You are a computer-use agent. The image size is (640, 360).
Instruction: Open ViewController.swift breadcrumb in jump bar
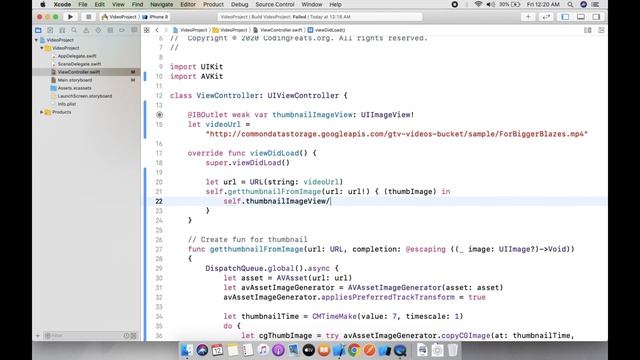pos(278,30)
